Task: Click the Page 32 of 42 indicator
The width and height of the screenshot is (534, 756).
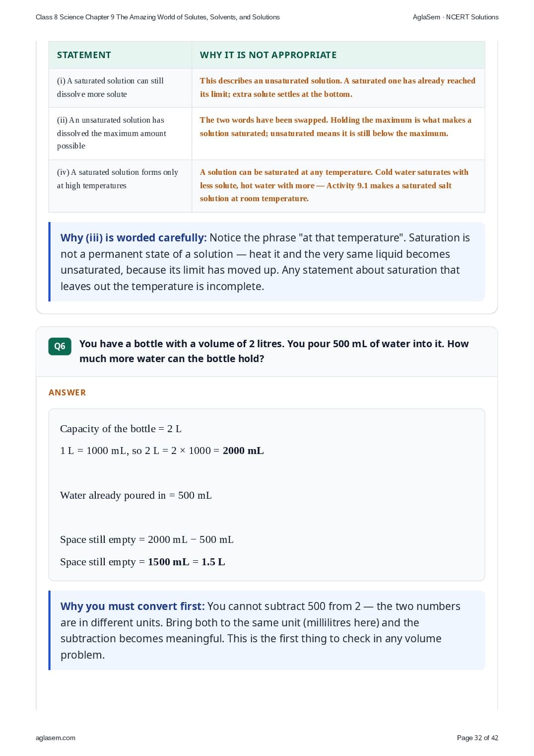Action: (477, 738)
